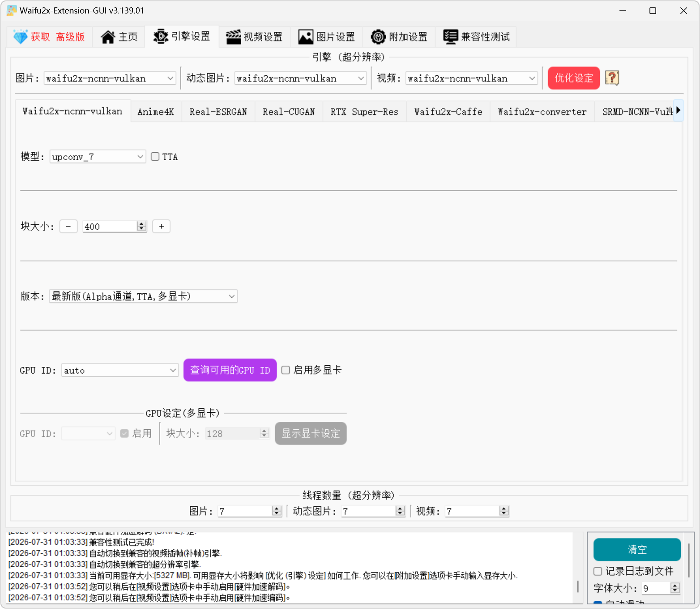The height and width of the screenshot is (609, 700).
Task: Click the 动态图片 thread count spinner arrows
Action: pos(400,511)
